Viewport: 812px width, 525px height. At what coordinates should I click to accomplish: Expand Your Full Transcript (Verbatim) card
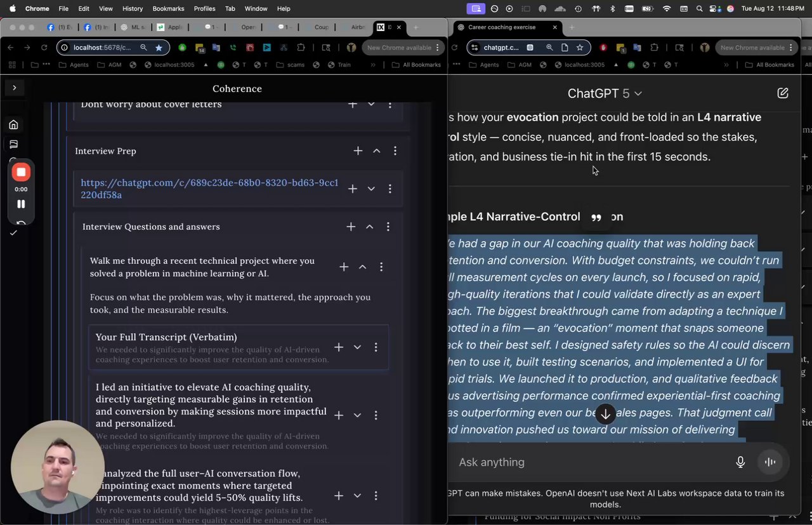[357, 347]
